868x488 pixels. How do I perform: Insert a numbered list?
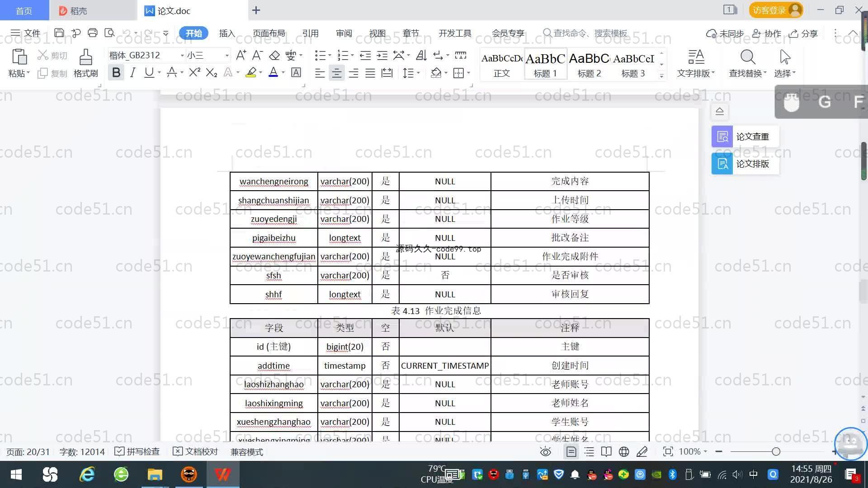(x=343, y=55)
